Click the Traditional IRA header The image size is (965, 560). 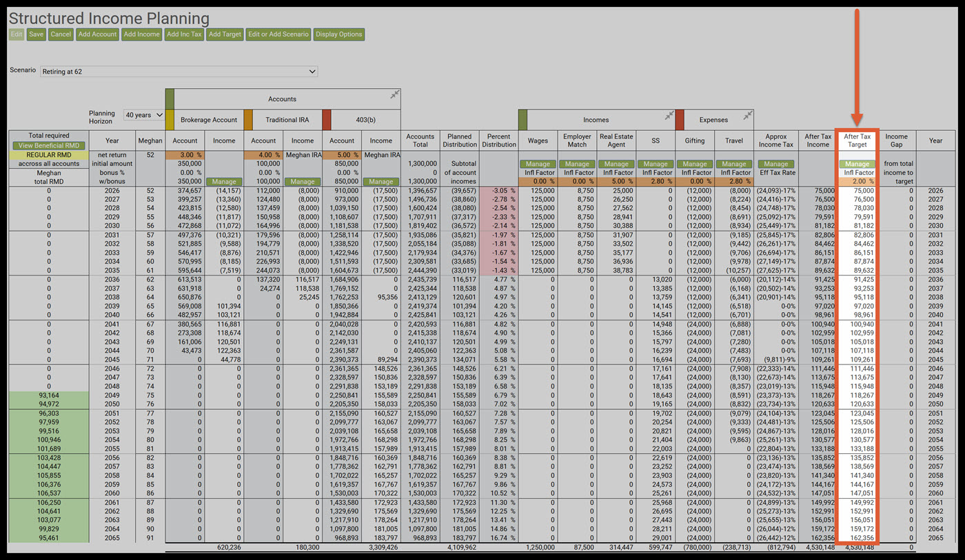[x=287, y=120]
